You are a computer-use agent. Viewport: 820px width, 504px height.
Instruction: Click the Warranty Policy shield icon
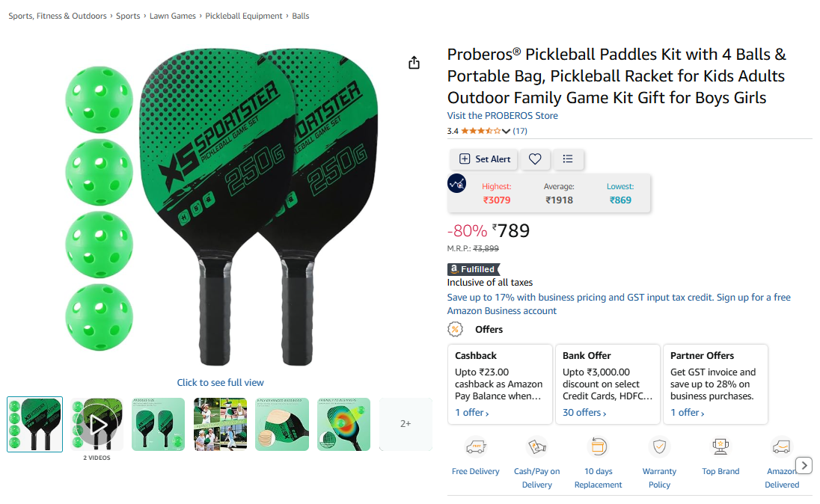tap(659, 447)
